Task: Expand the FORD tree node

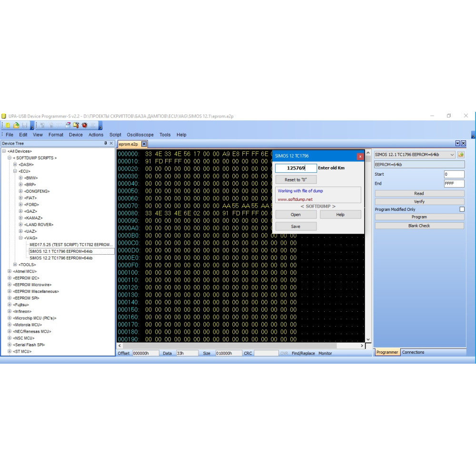Action: (x=20, y=205)
